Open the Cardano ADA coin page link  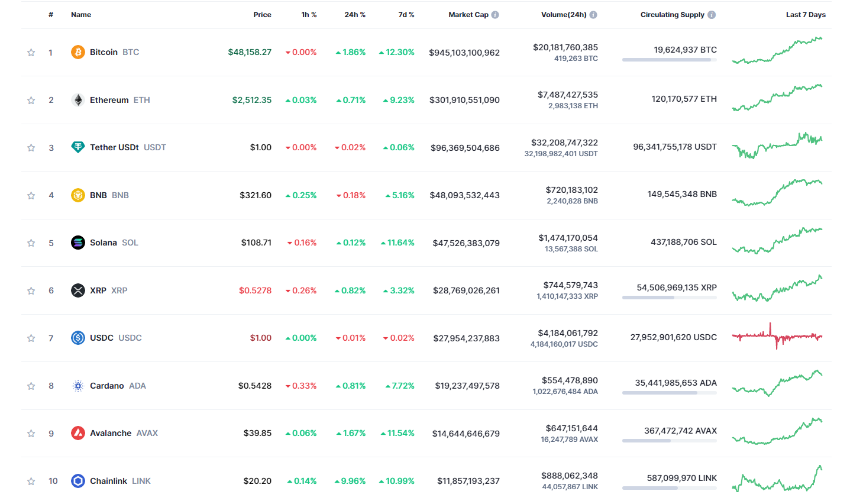click(109, 386)
